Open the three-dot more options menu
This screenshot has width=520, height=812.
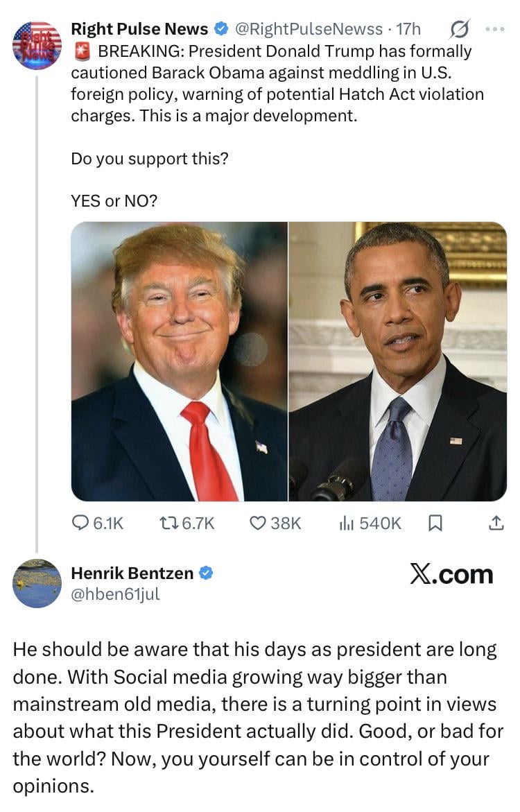pos(494,30)
